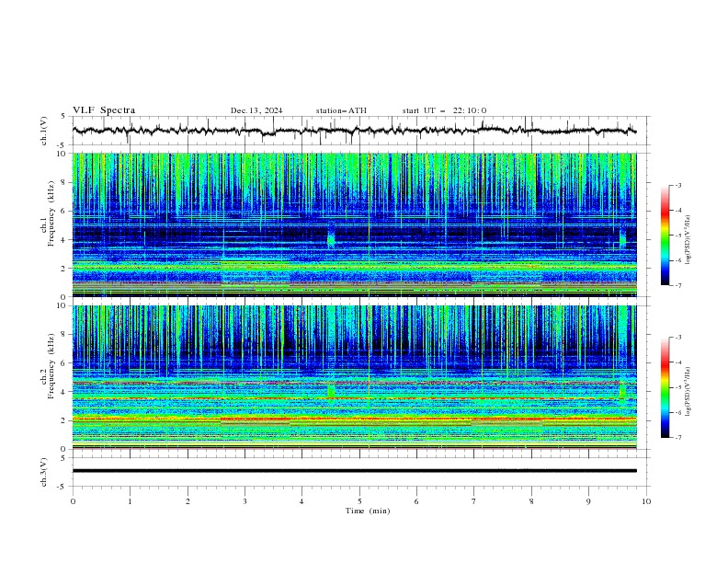
Task: Select the date 'Dec. 13, 2024'
Action: click(256, 110)
